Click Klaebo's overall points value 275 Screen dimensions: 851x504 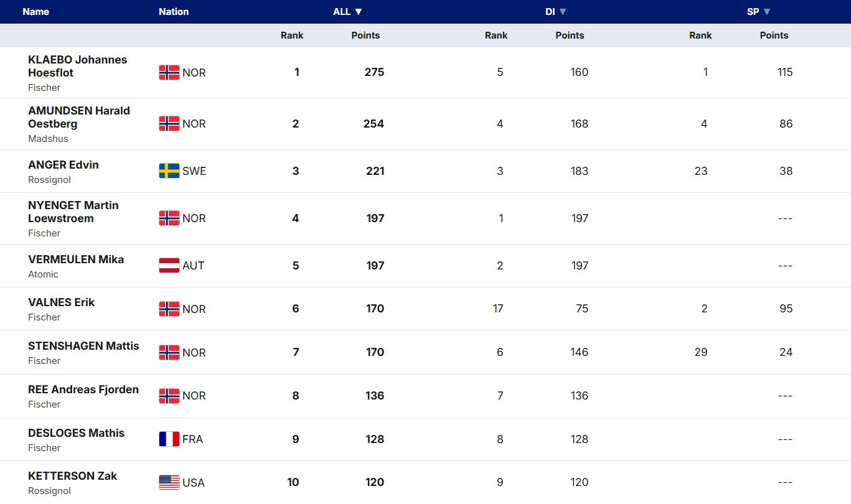[374, 72]
